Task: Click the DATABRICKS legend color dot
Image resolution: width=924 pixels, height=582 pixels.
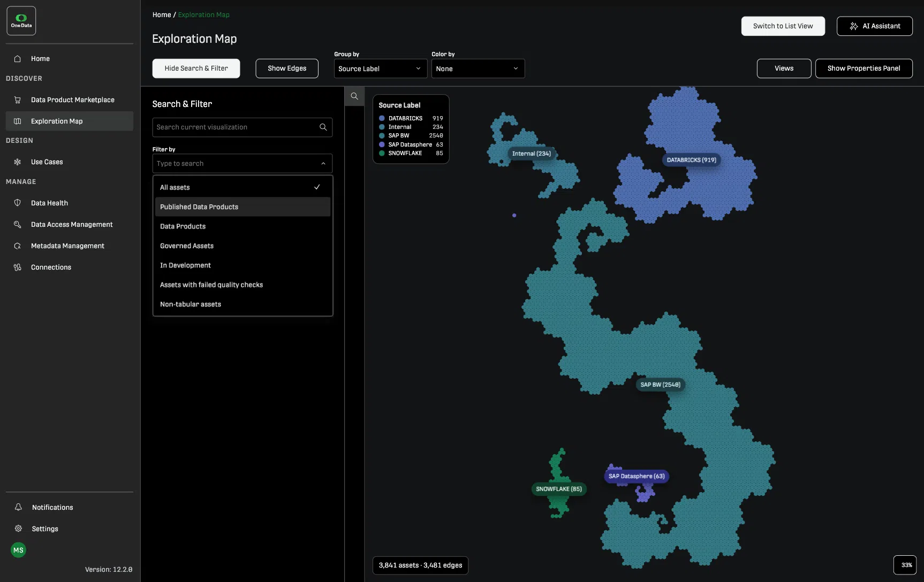Action: (382, 118)
